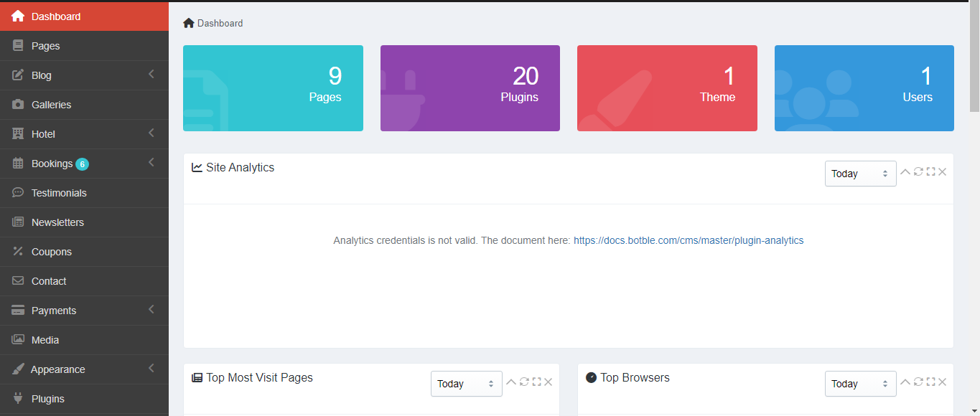The image size is (980, 416).
Task: Open the plugin-analytics documentation link
Action: click(688, 240)
